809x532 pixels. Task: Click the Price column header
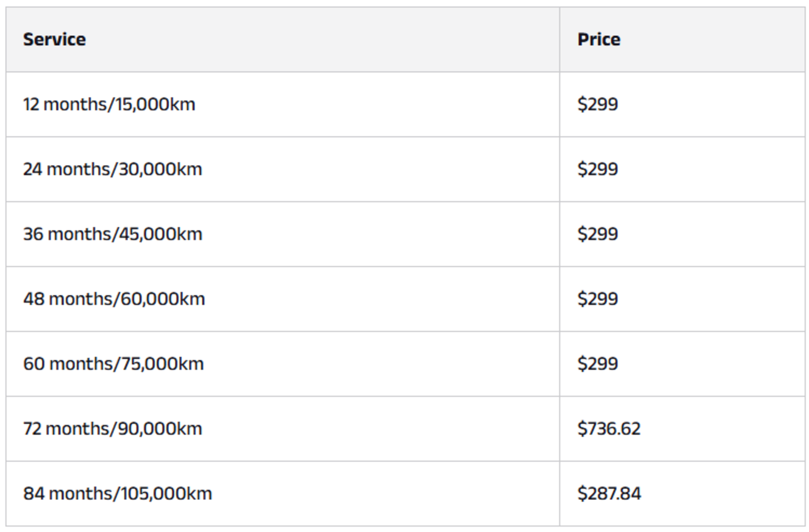point(599,39)
